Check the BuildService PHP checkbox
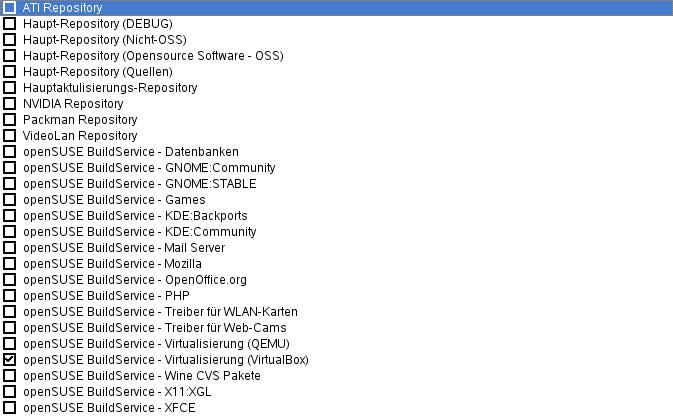 click(9, 296)
